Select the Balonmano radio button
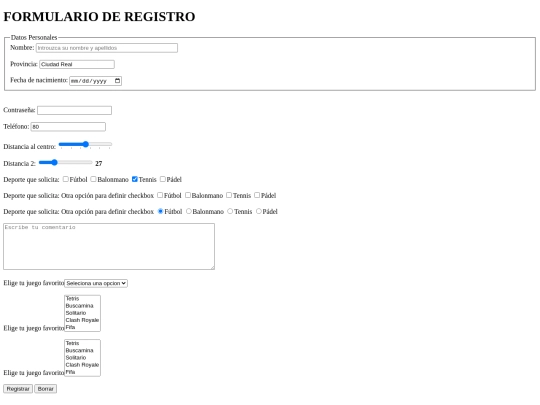Viewport: 540px width, 405px height. [188, 211]
